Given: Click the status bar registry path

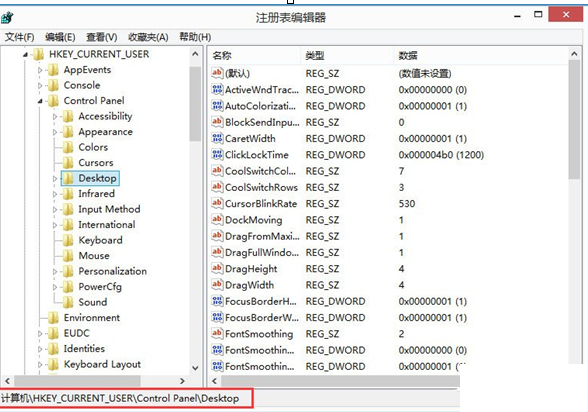Looking at the screenshot, I should click(120, 398).
